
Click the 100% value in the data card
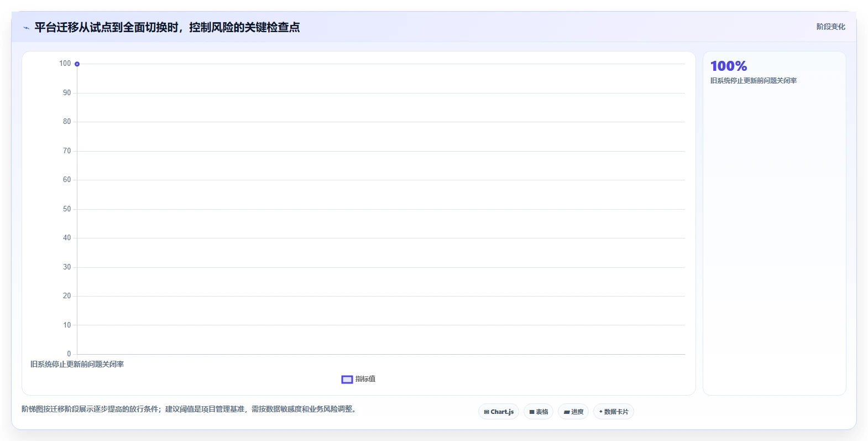tap(729, 66)
